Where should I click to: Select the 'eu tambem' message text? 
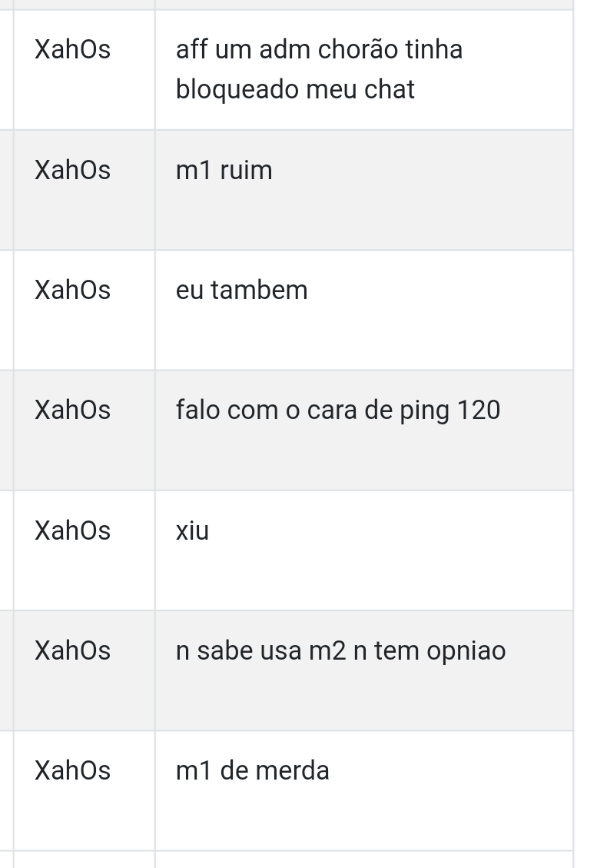[241, 290]
